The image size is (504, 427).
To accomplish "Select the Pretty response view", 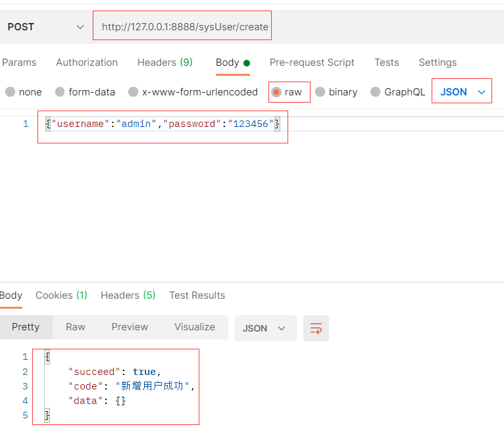I will (26, 327).
